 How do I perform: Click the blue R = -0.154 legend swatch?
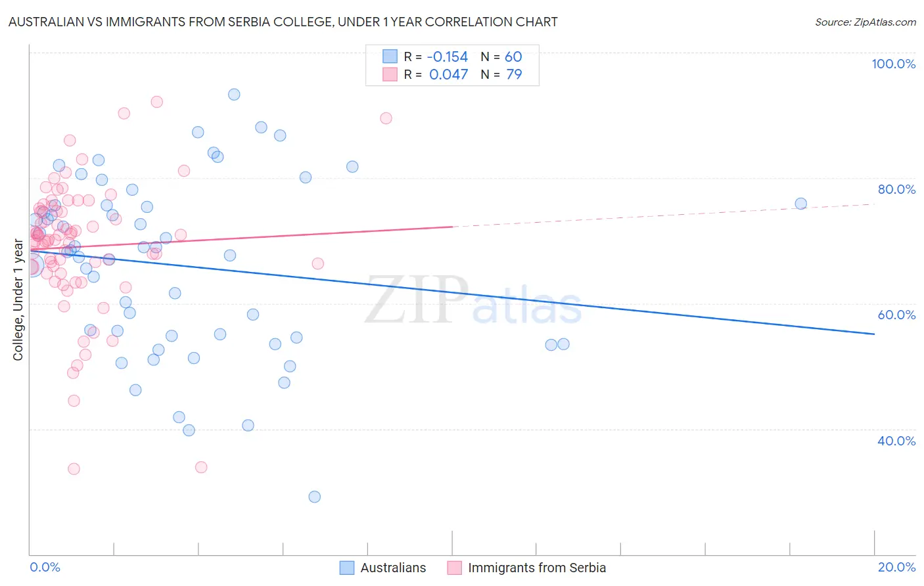pos(390,56)
